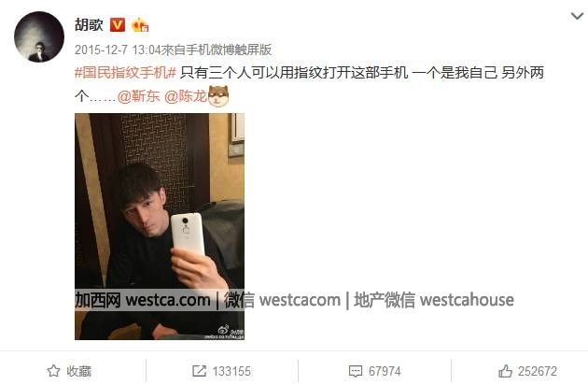Open the @靳东 mention link
588x385 pixels.
pyautogui.click(x=139, y=96)
